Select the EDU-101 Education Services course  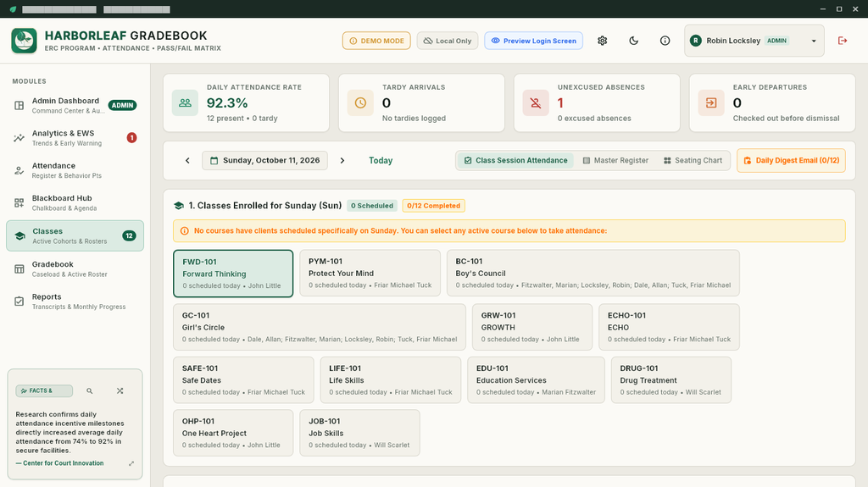coord(536,380)
